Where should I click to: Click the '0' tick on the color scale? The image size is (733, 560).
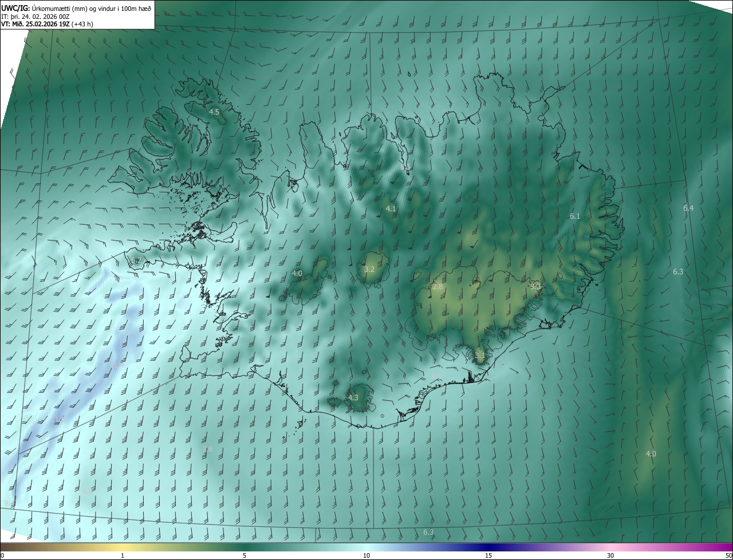[2, 555]
